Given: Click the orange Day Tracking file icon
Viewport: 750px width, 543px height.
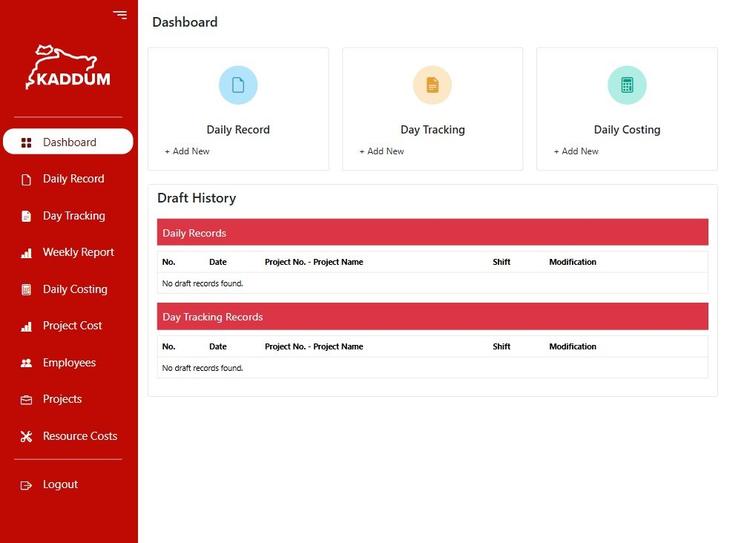Looking at the screenshot, I should point(432,85).
